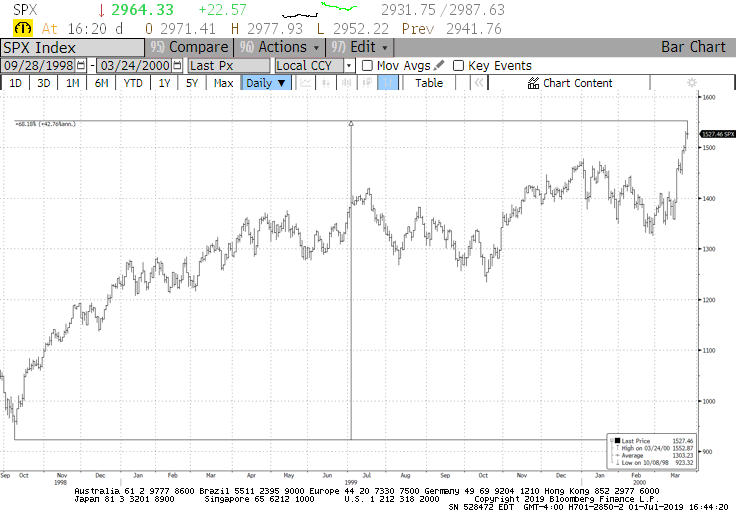This screenshot has width=736, height=530.
Task: Open the end date calendar picker
Action: (177, 65)
